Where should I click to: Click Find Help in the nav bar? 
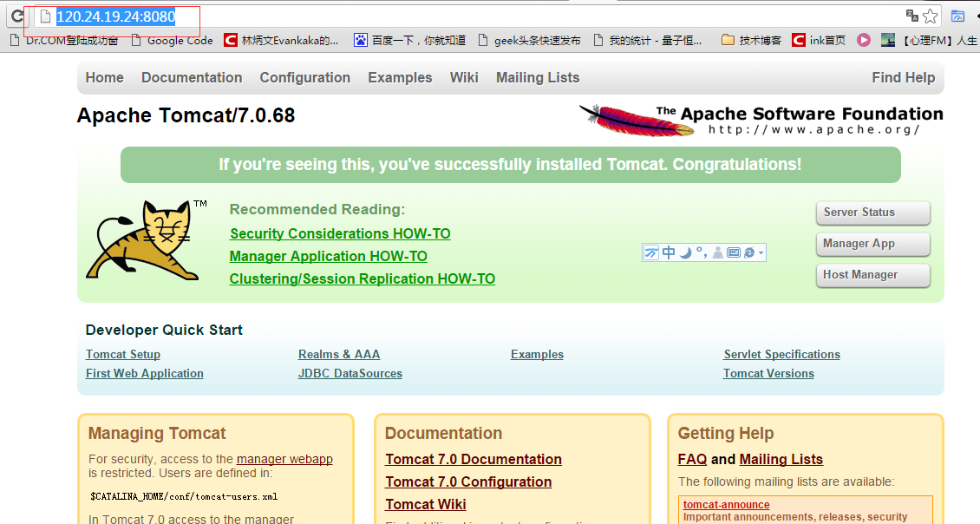[x=904, y=77]
